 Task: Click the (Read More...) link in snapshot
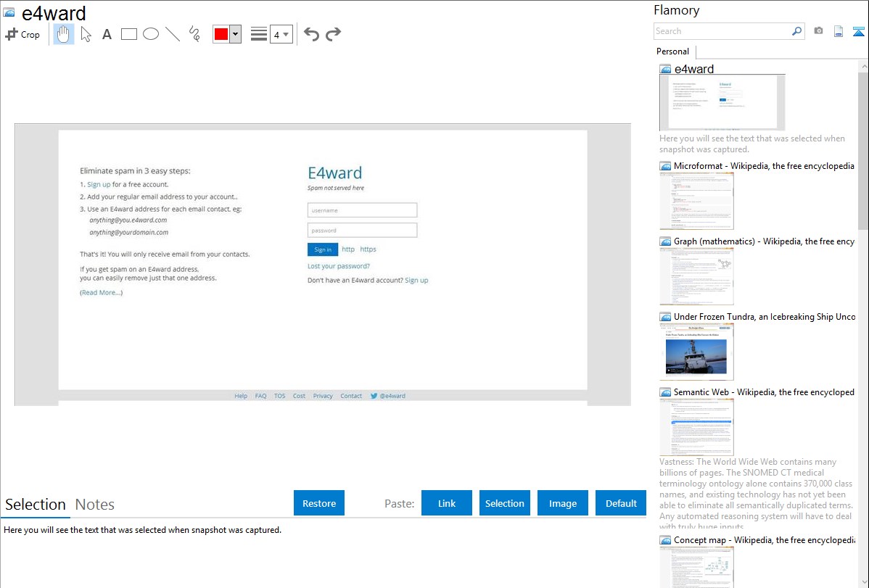click(x=102, y=293)
